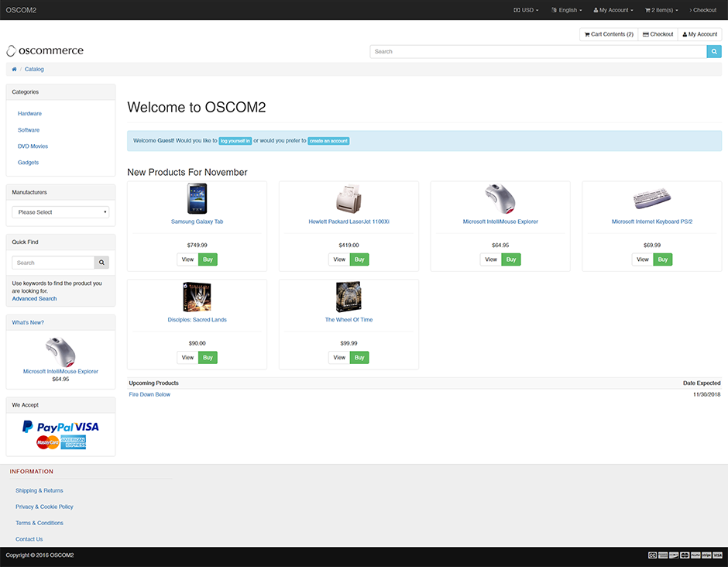Click the blue header search magnifier button

pyautogui.click(x=714, y=52)
